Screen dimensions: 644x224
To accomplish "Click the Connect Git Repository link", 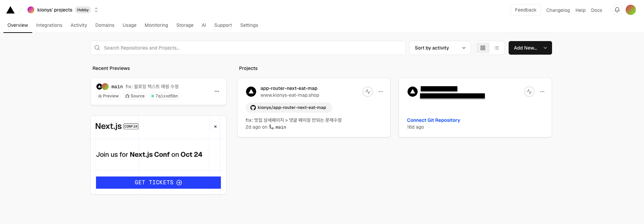I will tap(433, 120).
